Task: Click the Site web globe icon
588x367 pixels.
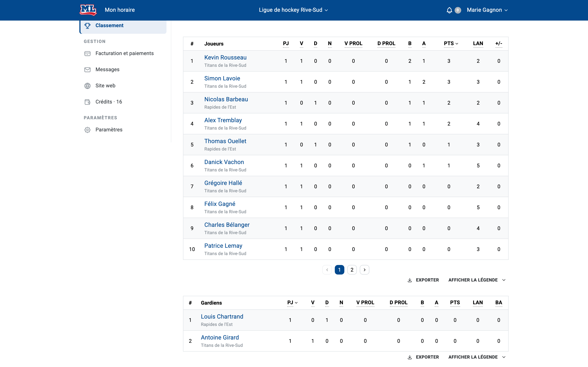Action: [x=87, y=86]
